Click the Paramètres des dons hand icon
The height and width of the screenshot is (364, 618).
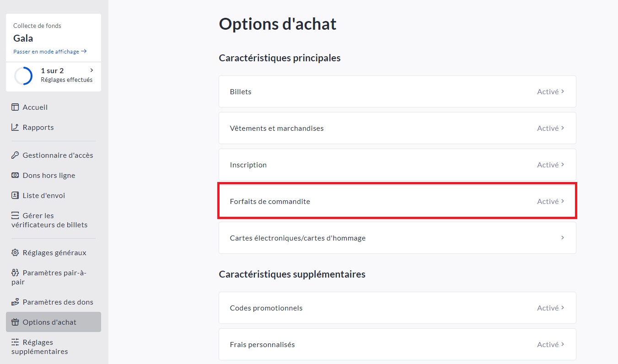pyautogui.click(x=15, y=302)
